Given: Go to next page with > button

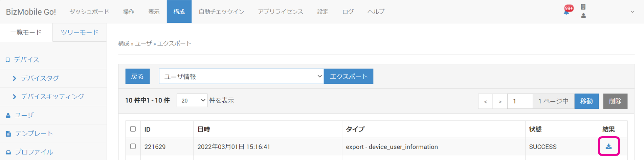Looking at the screenshot, I should [x=500, y=101].
